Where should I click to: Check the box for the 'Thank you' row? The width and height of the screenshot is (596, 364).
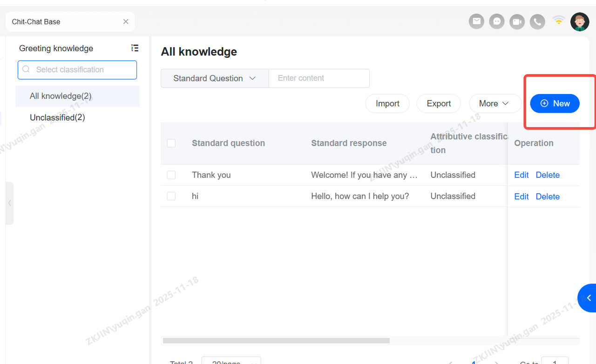(x=171, y=175)
